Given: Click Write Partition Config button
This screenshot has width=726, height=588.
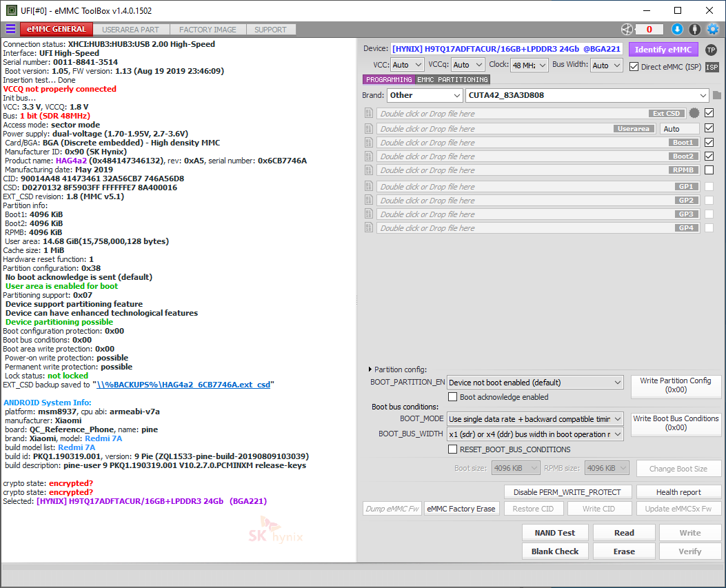Looking at the screenshot, I should [676, 385].
